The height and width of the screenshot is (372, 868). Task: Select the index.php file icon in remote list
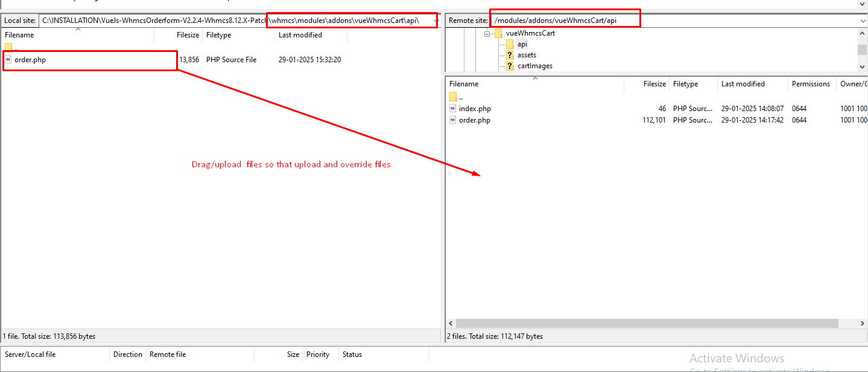pyautogui.click(x=453, y=109)
